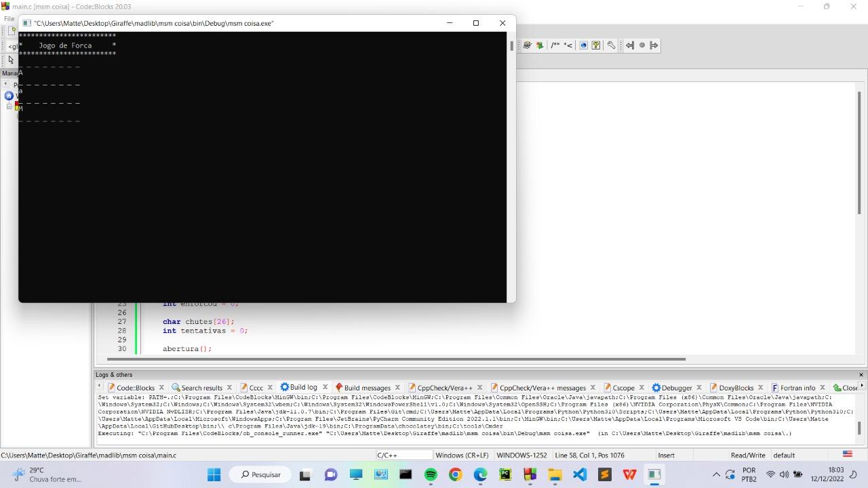Viewport: 868px width, 488px height.
Task: Click the 'int tentativas = 0;' code line
Action: [x=205, y=331]
